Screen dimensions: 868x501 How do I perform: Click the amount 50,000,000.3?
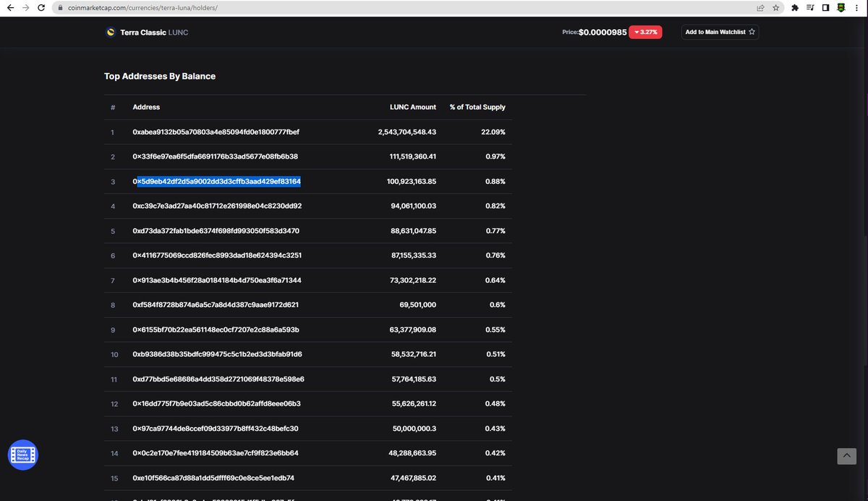416,429
